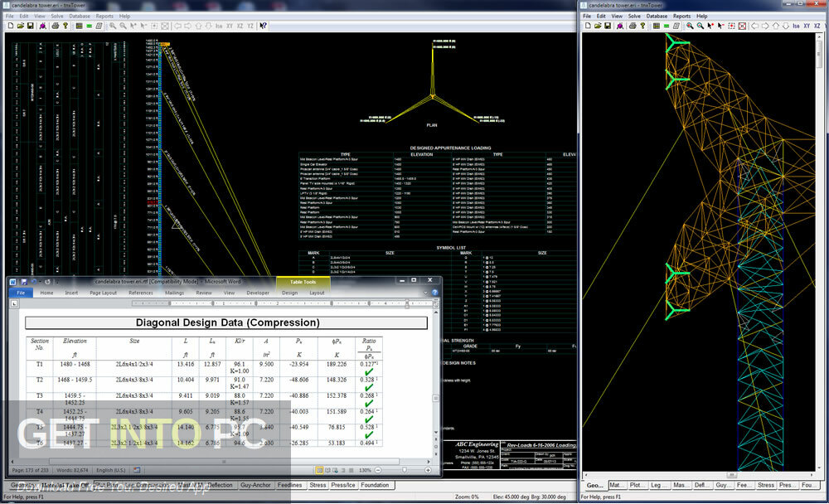This screenshot has width=829, height=504.
Task: Click Word zoom out minus button
Action: pyautogui.click(x=378, y=470)
